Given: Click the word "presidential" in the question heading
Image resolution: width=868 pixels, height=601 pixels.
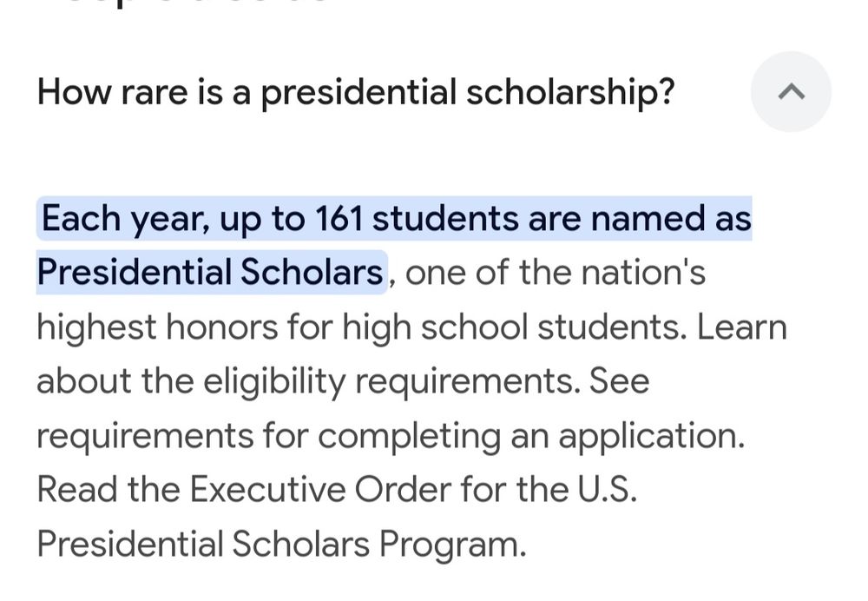Looking at the screenshot, I should click(358, 92).
